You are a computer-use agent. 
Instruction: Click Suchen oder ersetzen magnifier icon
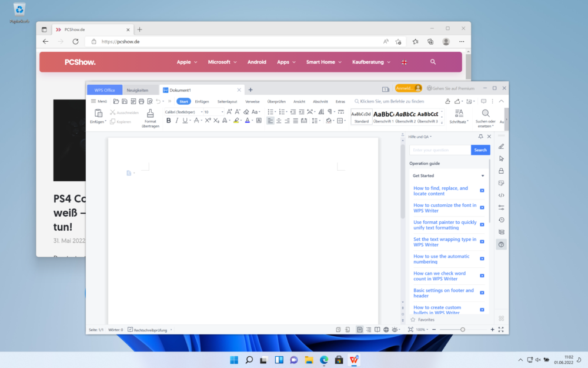[x=486, y=114]
